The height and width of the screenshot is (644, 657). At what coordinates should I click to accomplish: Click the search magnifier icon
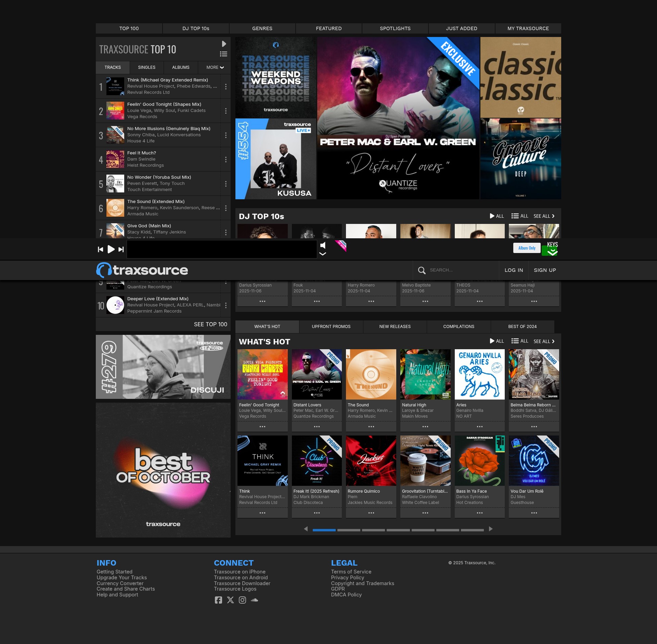pos(422,270)
